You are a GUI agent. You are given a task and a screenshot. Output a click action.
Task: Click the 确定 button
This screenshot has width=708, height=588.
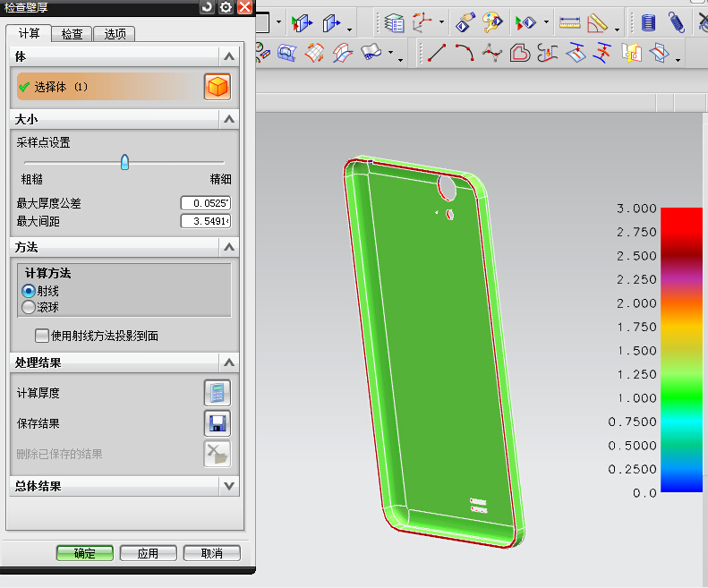coord(84,553)
